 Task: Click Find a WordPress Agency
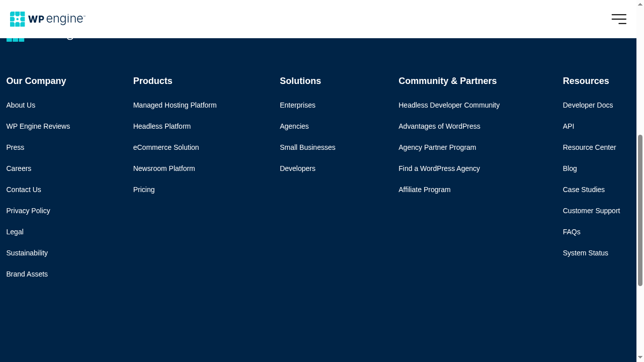click(x=439, y=168)
